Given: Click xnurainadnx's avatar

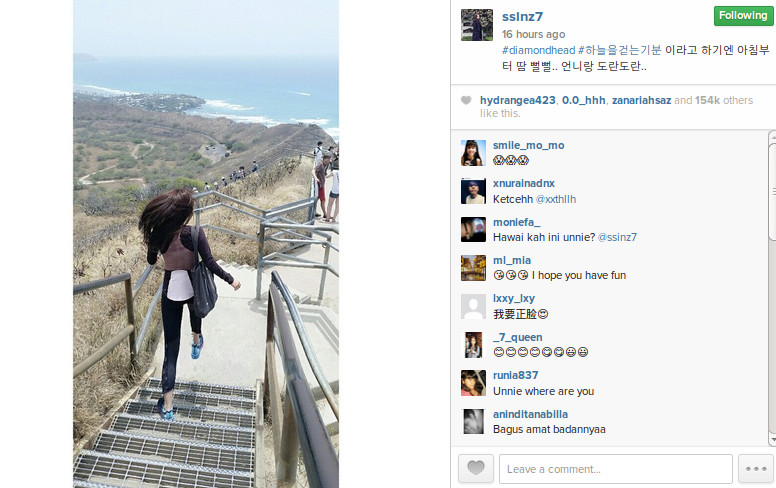Looking at the screenshot, I should click(x=473, y=191).
